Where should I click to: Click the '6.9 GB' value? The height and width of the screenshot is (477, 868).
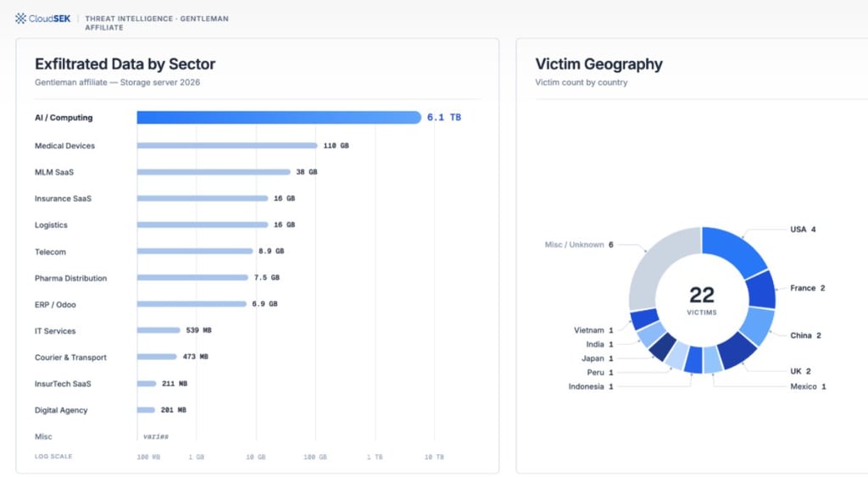[264, 304]
